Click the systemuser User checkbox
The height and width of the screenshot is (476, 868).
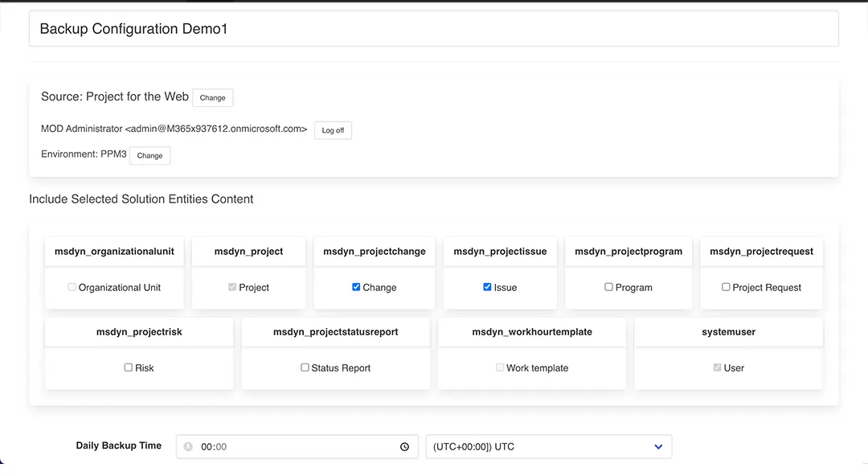tap(717, 367)
